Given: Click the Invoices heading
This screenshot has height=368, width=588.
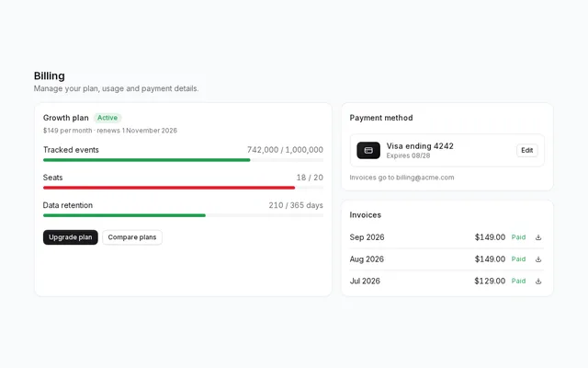Looking at the screenshot, I should [366, 215].
